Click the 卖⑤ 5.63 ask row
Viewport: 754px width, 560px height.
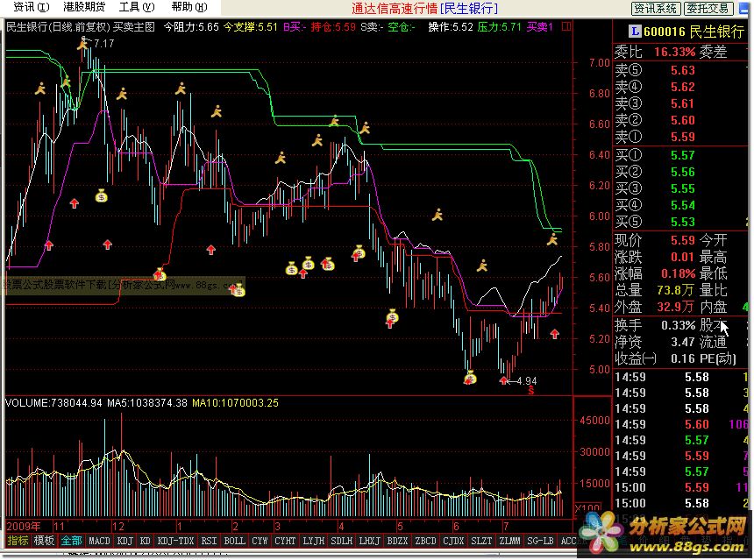click(x=679, y=70)
